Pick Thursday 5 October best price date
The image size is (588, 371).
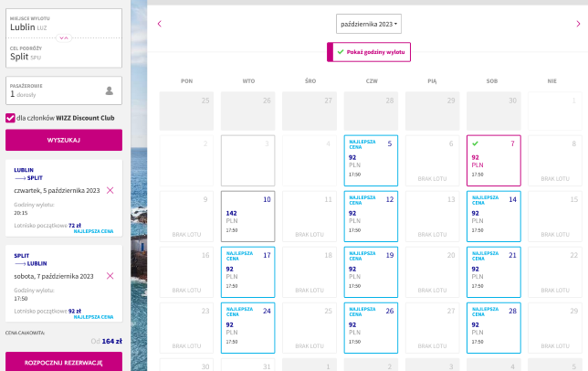(371, 161)
